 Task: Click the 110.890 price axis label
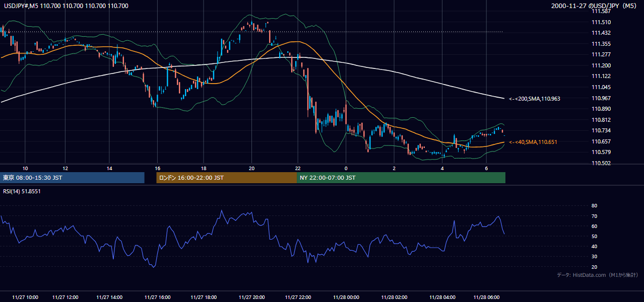601,109
